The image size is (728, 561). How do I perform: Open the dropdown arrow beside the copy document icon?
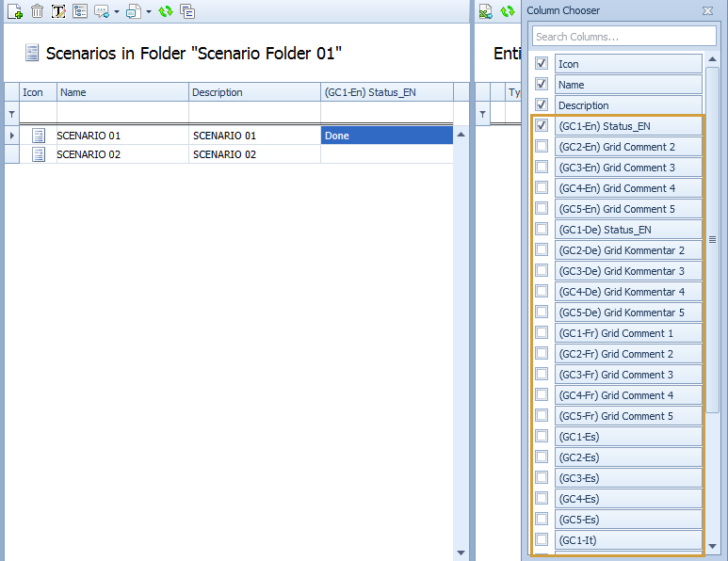[149, 12]
